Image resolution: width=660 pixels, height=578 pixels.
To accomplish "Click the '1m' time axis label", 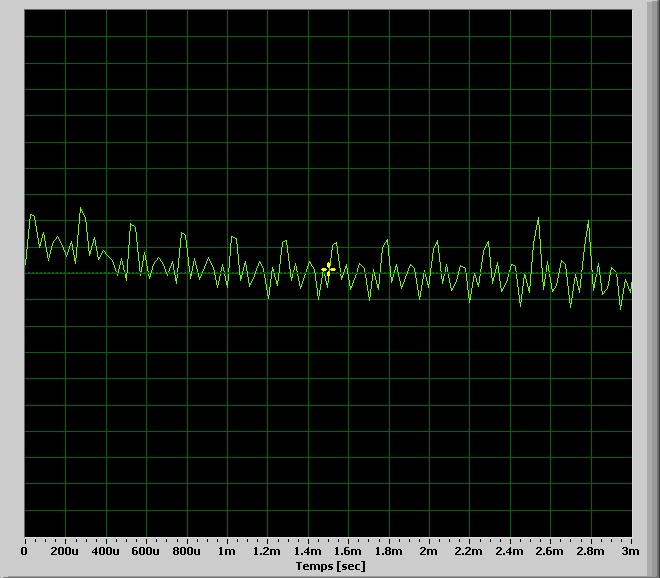I will [x=226, y=551].
